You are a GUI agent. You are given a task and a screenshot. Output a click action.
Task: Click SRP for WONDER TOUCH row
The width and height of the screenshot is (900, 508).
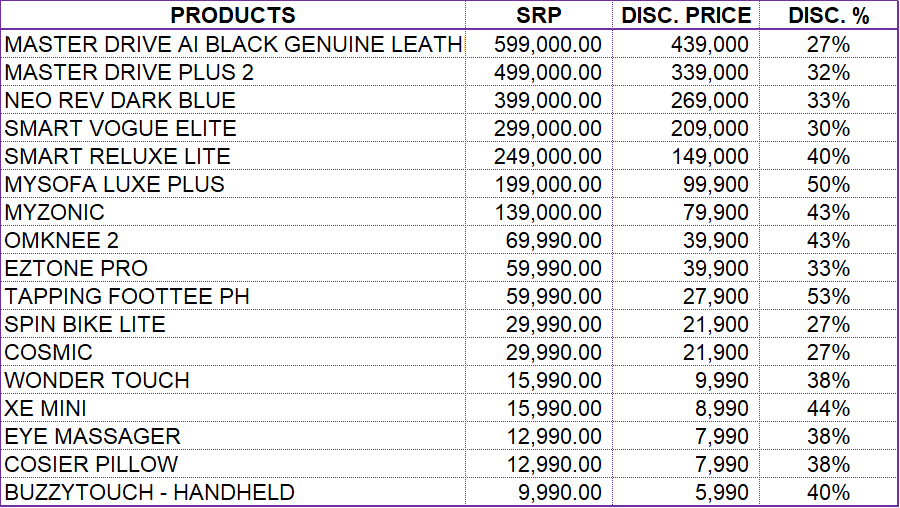click(538, 381)
